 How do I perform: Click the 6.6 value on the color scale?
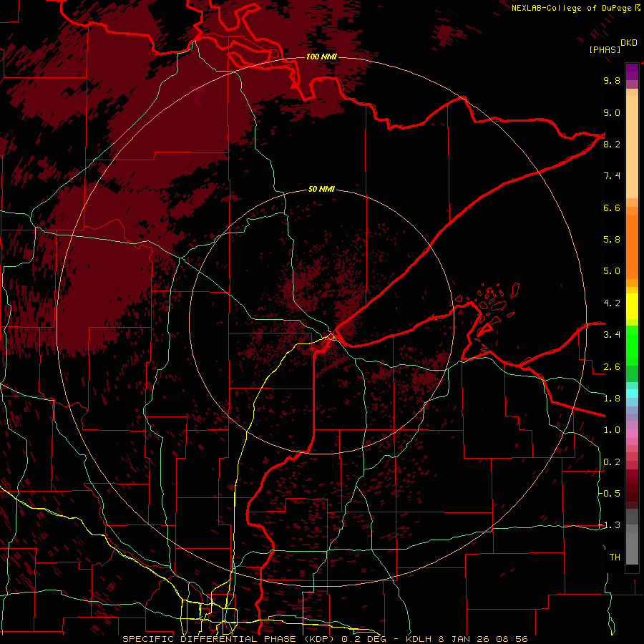click(x=612, y=208)
